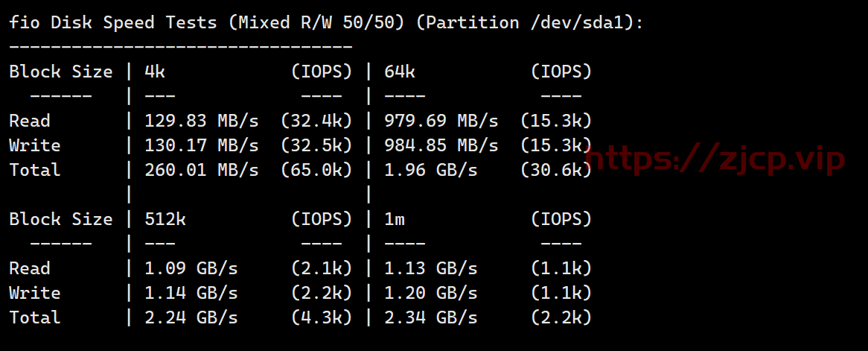Image resolution: width=868 pixels, height=351 pixels.
Task: Select the 4k read speed 129.83 MB/s
Action: click(x=202, y=121)
